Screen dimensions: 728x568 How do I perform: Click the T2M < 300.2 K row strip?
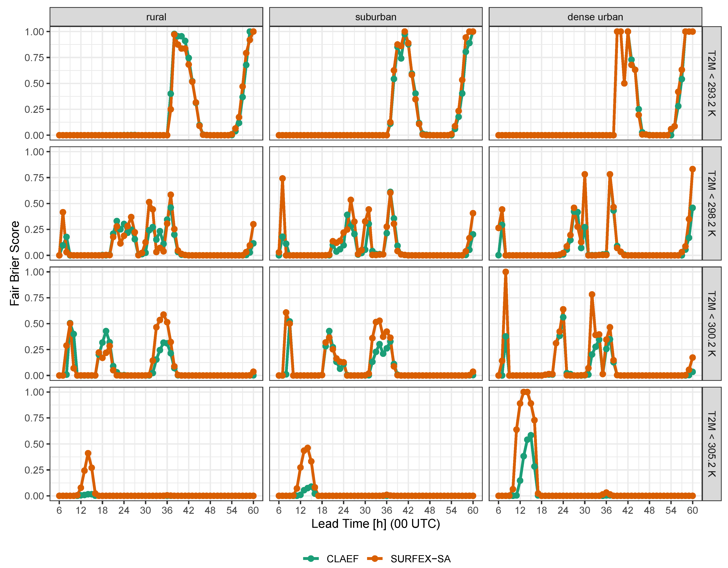[x=711, y=324]
